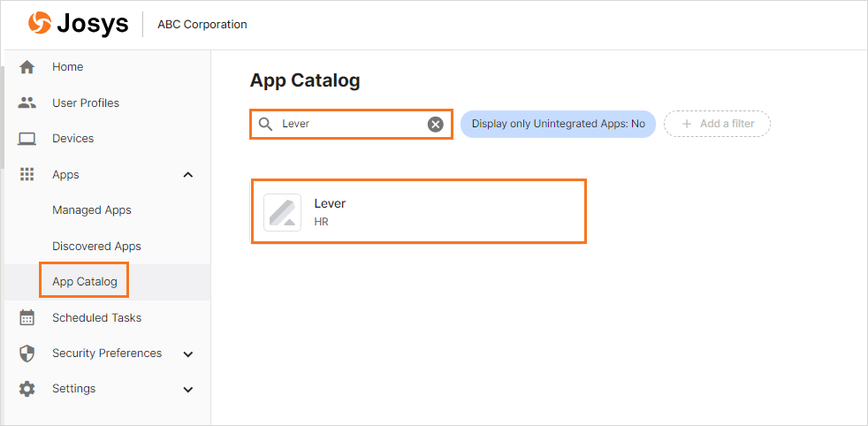Click the Settings gear icon

tap(27, 389)
